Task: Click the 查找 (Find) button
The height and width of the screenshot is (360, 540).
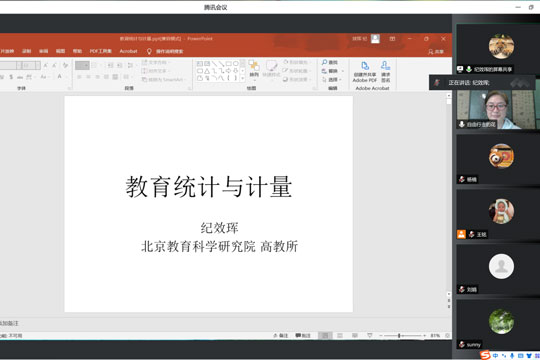Action: click(330, 62)
